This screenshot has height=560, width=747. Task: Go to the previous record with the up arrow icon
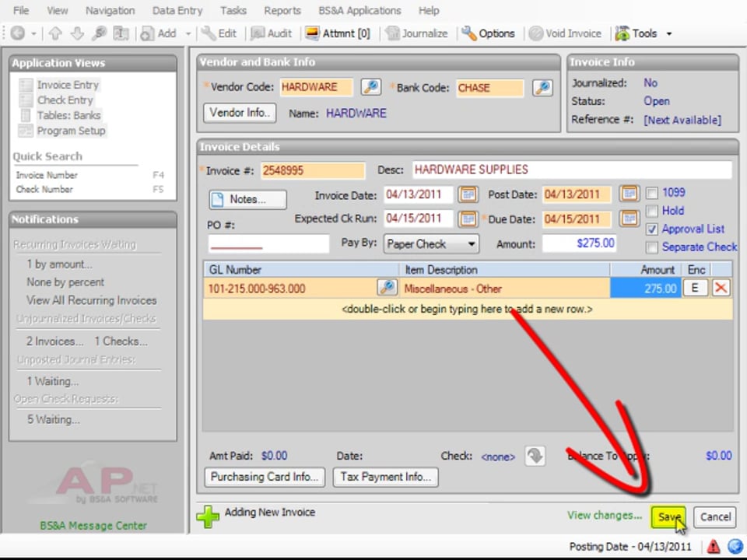click(x=55, y=33)
